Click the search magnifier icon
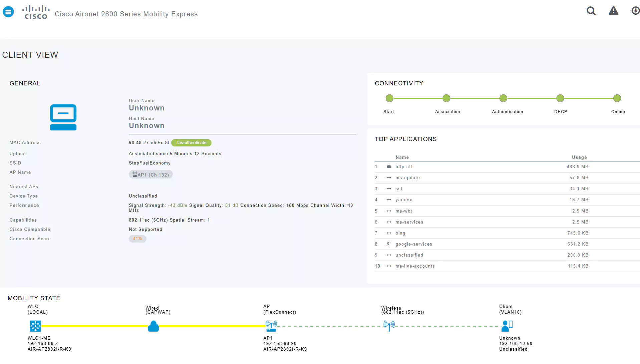Screen dimensions: 640x364 591,11
